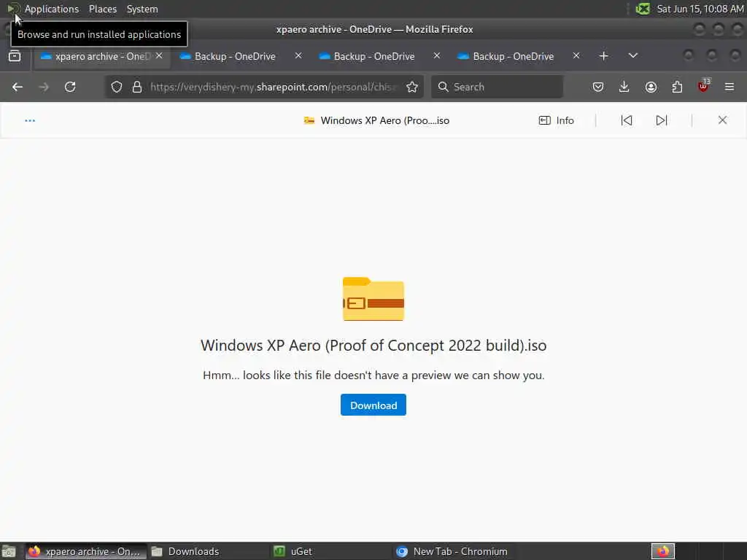Open tracking protection shield icon
The width and height of the screenshot is (747, 560).
(117, 87)
